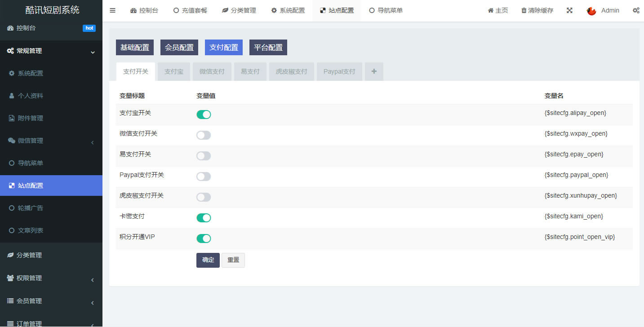Click the 支付配置 button
Viewport: 644px width, 327px height.
pos(224,48)
